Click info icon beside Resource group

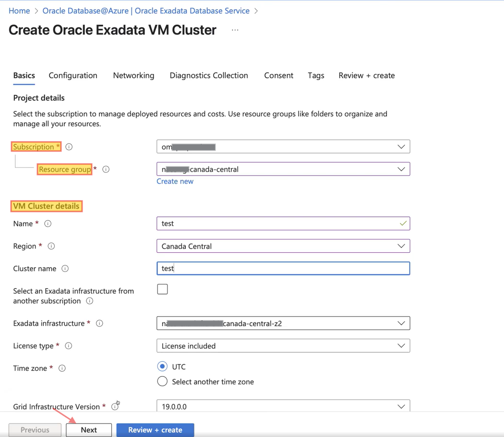coord(106,169)
